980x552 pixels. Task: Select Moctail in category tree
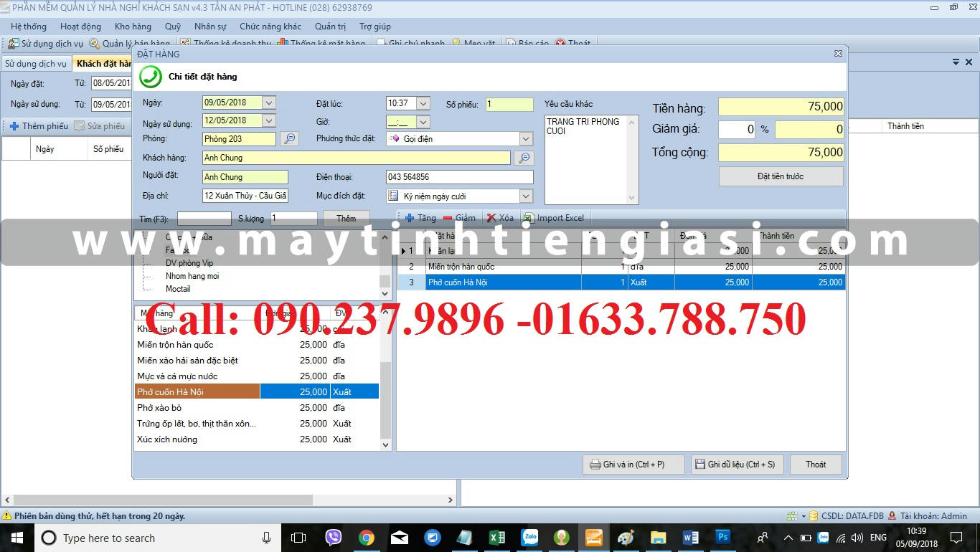(x=178, y=289)
